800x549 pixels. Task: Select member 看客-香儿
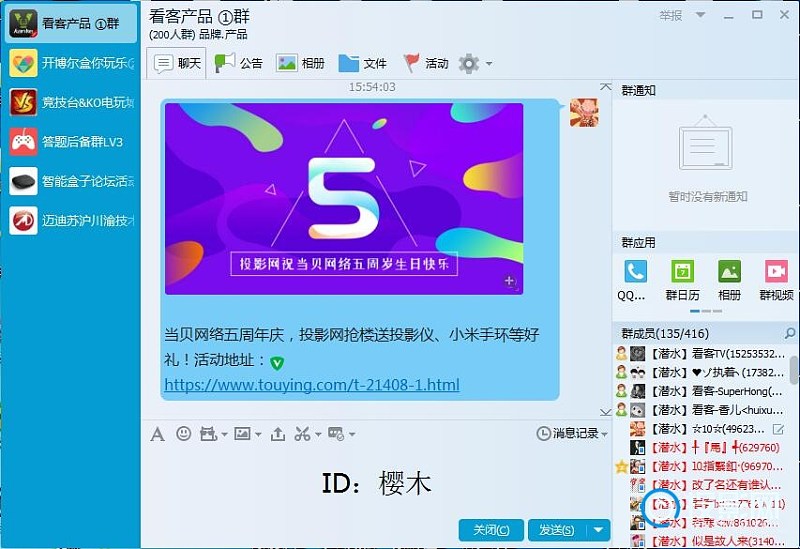(701, 410)
